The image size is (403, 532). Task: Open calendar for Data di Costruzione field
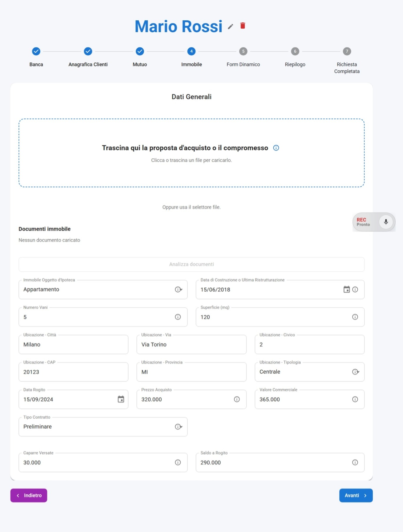[346, 289]
